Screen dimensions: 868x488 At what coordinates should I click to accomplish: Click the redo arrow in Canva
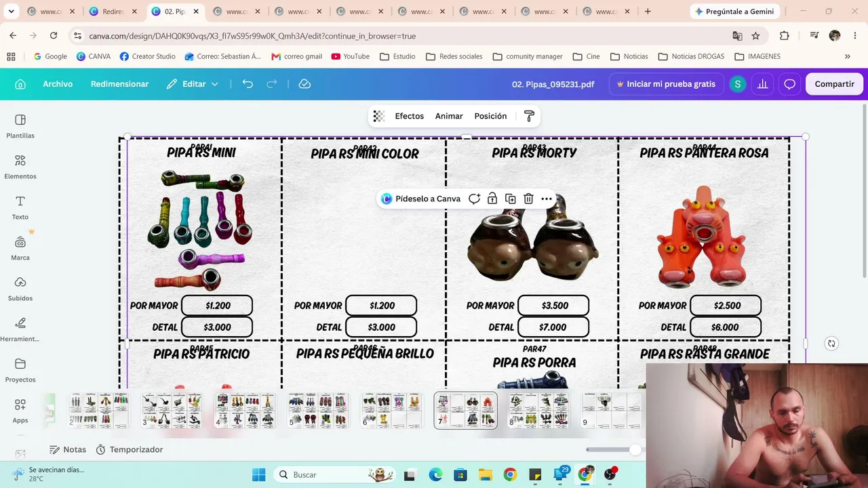[x=272, y=84]
